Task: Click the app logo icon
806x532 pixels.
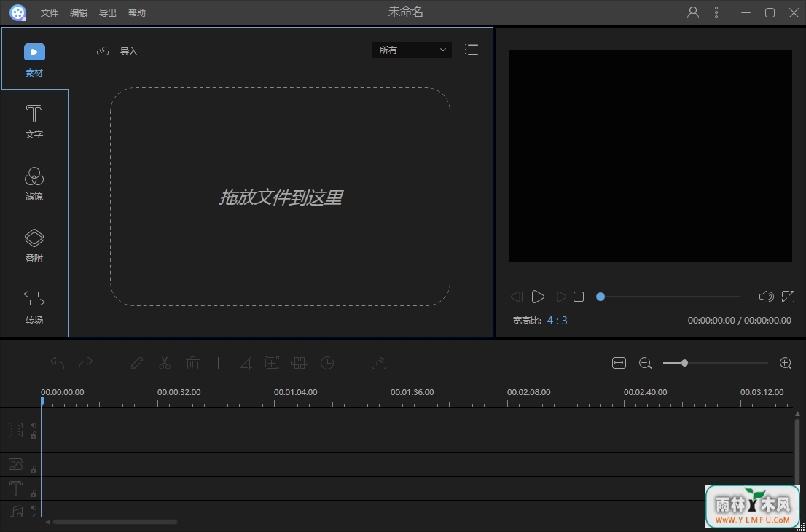Action: click(17, 13)
